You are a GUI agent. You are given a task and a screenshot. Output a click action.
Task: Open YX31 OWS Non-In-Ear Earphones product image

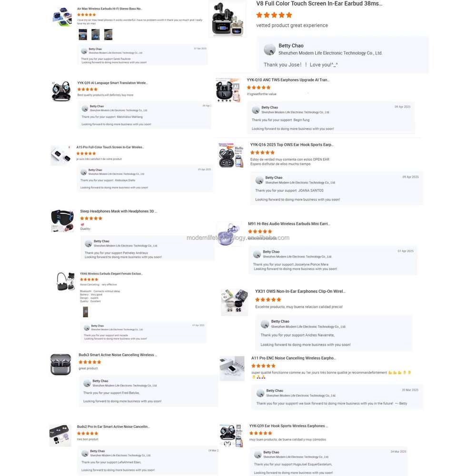pos(234,302)
